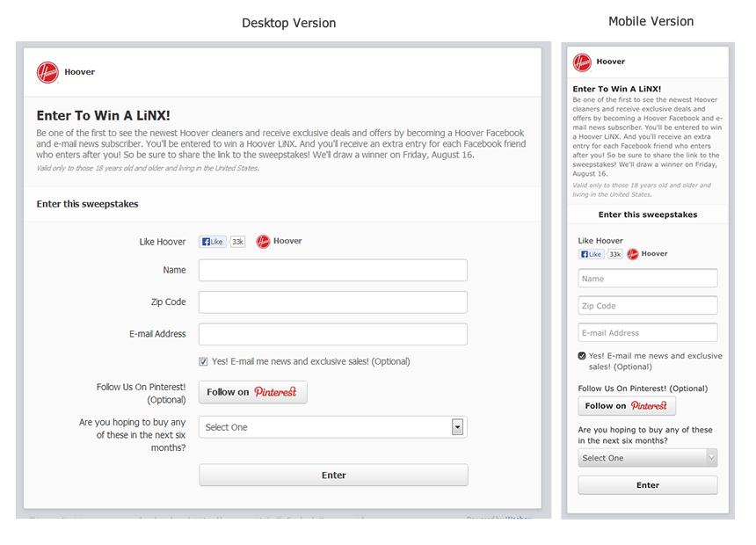The image size is (756, 545).
Task: Click mobile Follow on Pinterest button
Action: pyautogui.click(x=627, y=405)
